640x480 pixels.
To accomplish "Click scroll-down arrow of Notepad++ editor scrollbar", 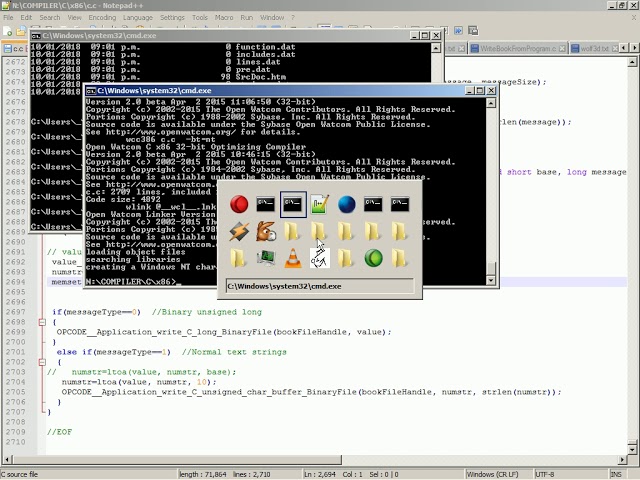I will tap(632, 449).
